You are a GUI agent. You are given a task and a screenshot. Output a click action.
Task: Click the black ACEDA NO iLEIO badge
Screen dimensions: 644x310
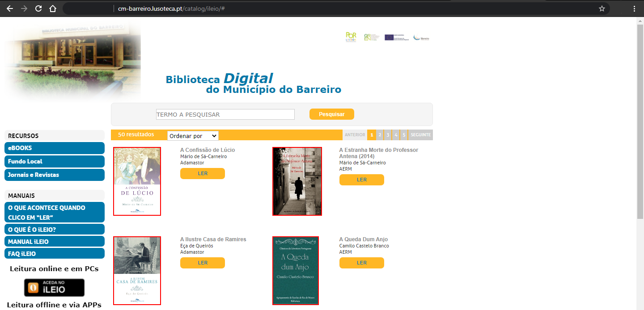[54, 287]
